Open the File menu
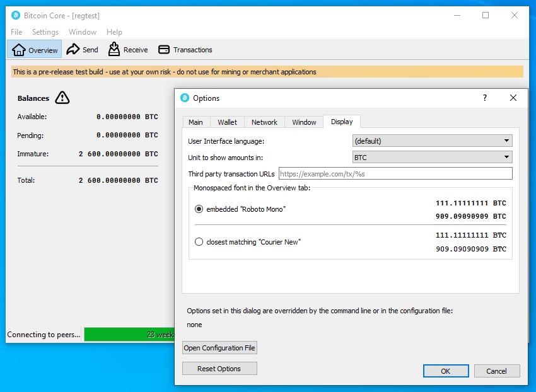The width and height of the screenshot is (536, 392). pyautogui.click(x=16, y=32)
